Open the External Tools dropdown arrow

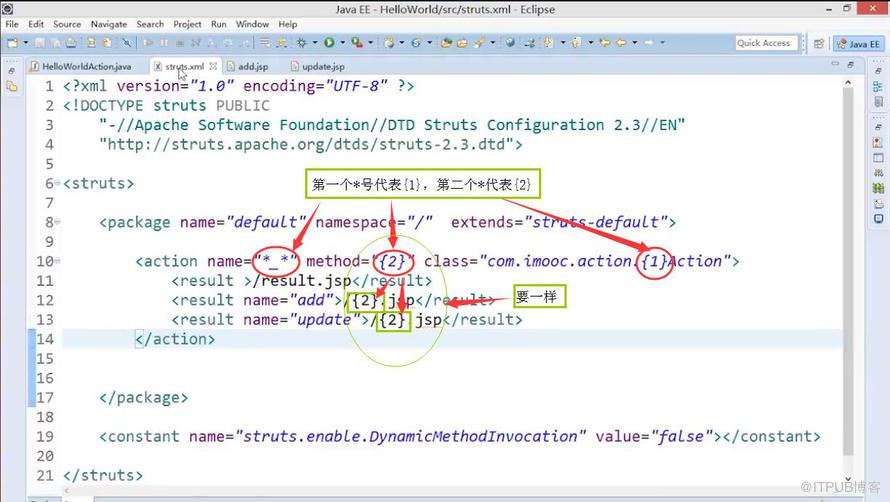(370, 43)
